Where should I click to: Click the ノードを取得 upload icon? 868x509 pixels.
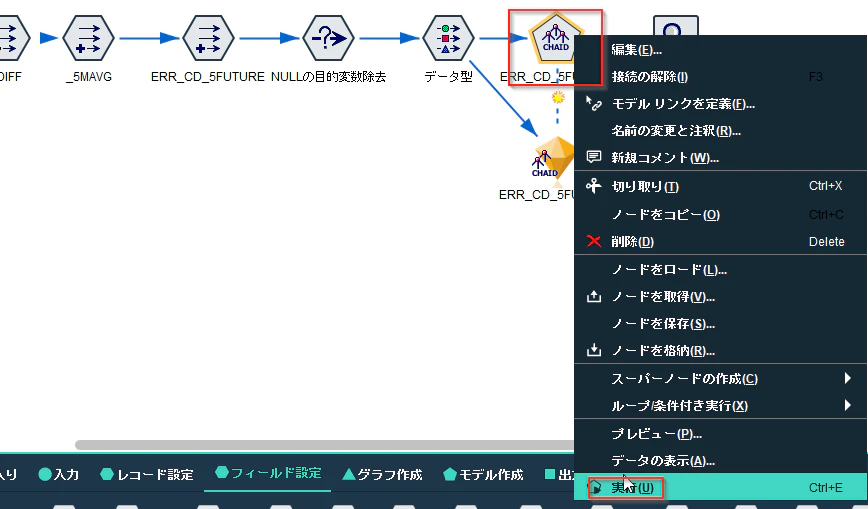tap(593, 296)
